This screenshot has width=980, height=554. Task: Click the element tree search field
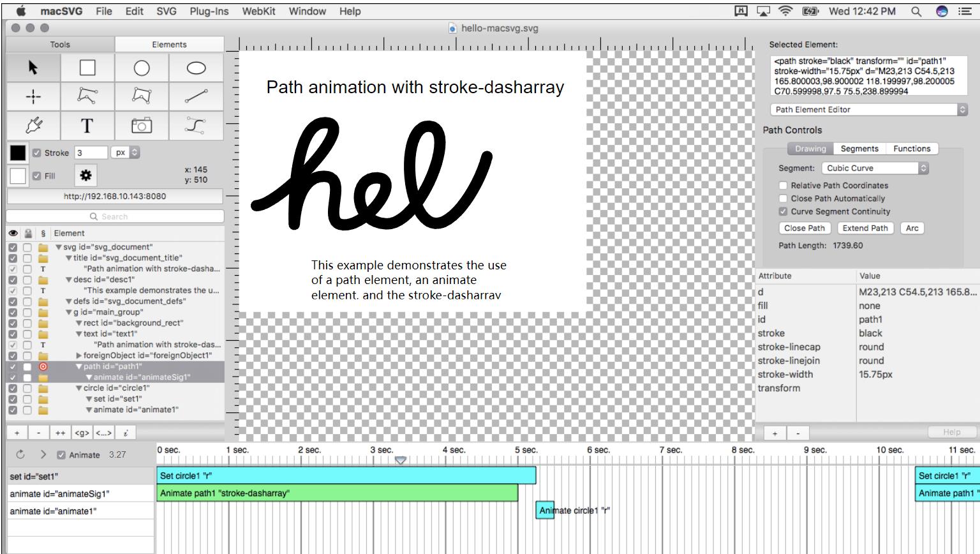(115, 216)
